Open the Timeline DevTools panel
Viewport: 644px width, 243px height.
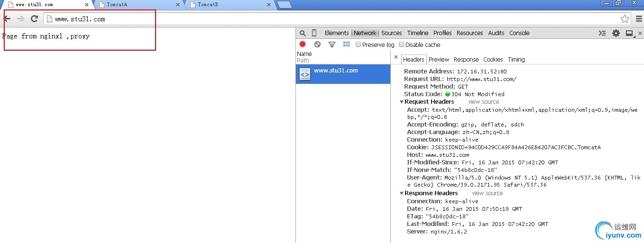click(418, 33)
